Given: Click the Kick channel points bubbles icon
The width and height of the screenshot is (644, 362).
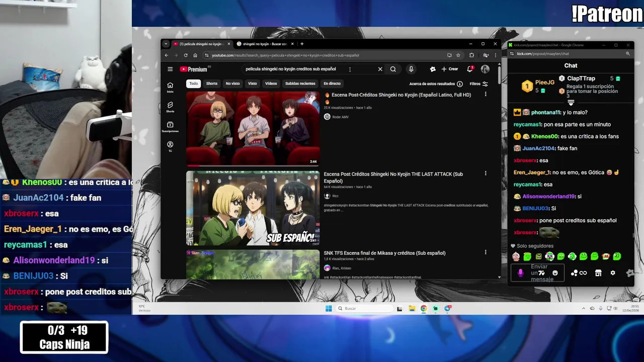Looking at the screenshot, I should click(574, 273).
